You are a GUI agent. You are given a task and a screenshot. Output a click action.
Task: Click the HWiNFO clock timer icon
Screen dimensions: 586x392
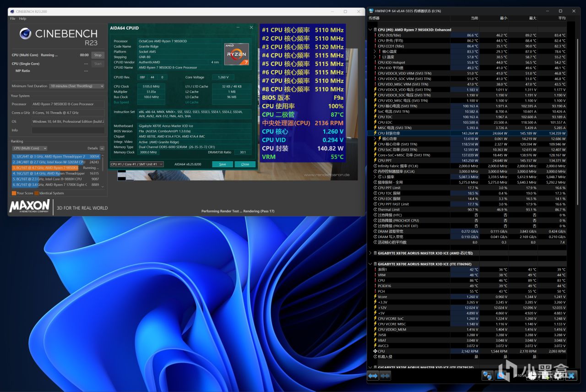click(532, 376)
